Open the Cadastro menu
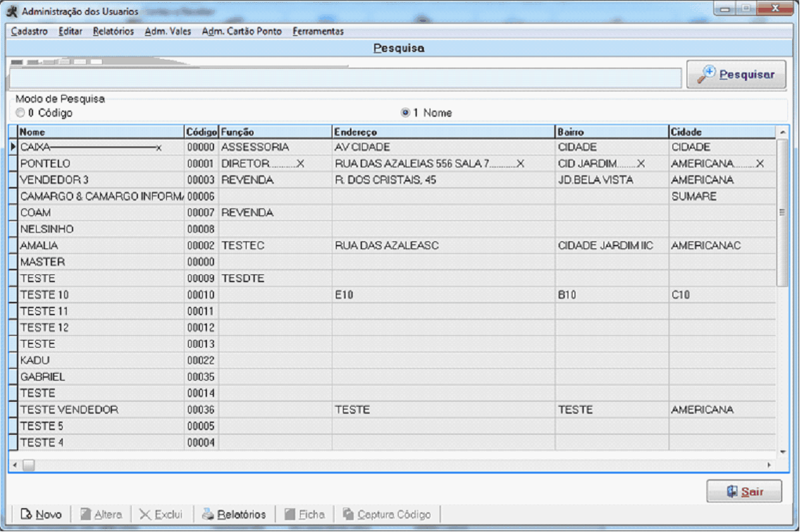The image size is (800, 532). click(29, 31)
